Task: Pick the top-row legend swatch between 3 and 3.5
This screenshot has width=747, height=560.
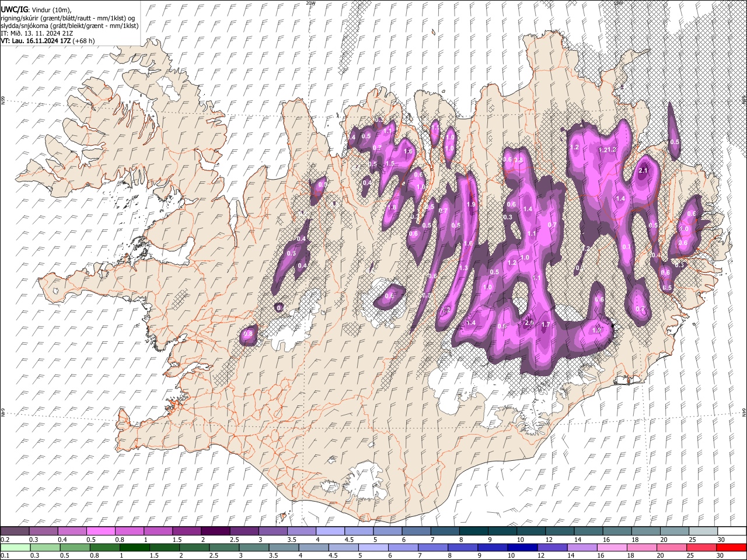Action: coord(273,531)
